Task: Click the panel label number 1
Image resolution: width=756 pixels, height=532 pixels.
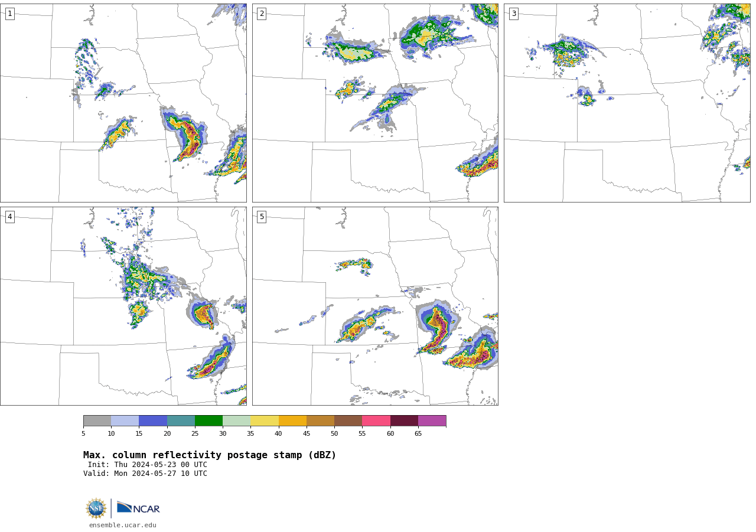Action: (9, 14)
